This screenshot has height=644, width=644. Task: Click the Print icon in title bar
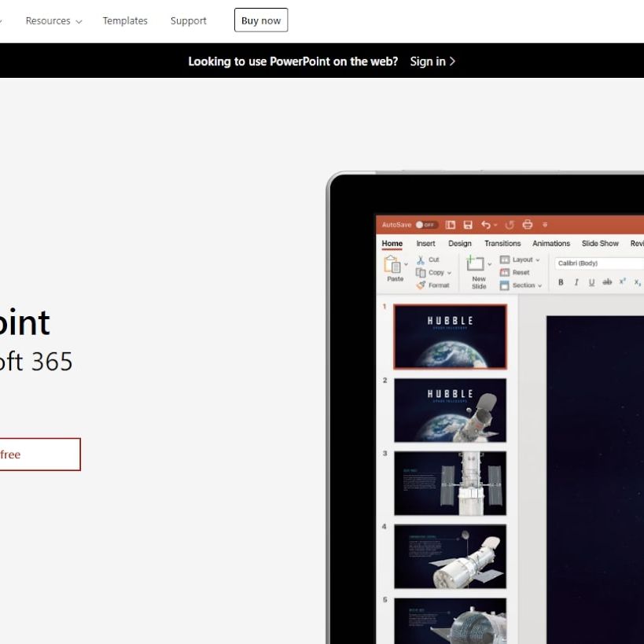pyautogui.click(x=528, y=225)
